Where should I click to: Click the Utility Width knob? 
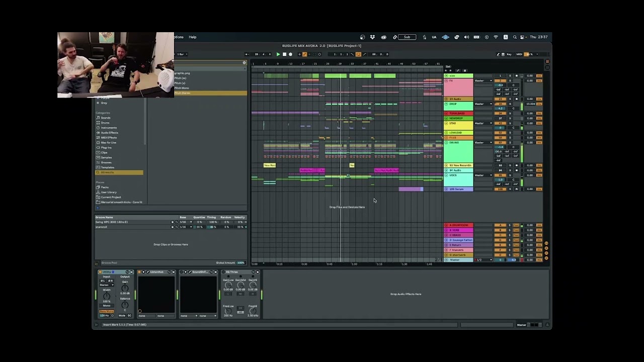coord(106,296)
